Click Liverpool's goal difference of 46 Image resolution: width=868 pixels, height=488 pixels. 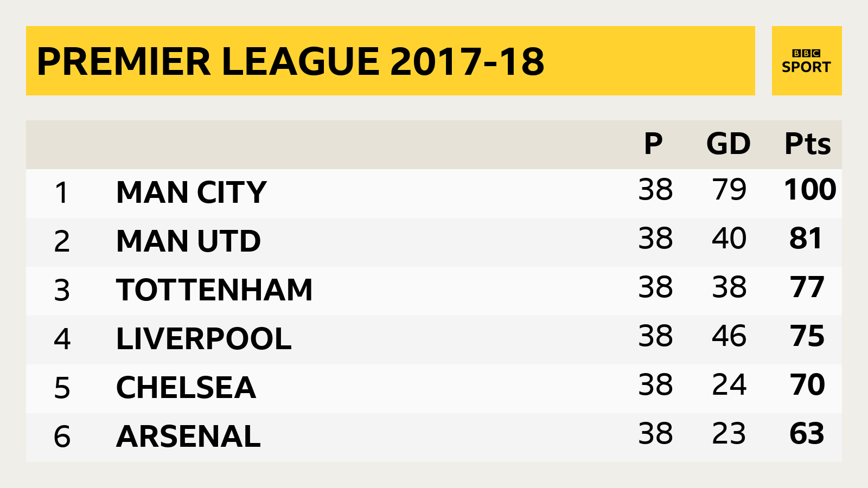(729, 336)
